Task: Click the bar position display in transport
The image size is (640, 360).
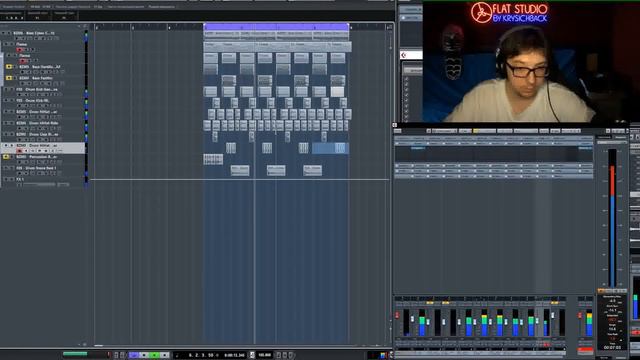Action: point(200,355)
